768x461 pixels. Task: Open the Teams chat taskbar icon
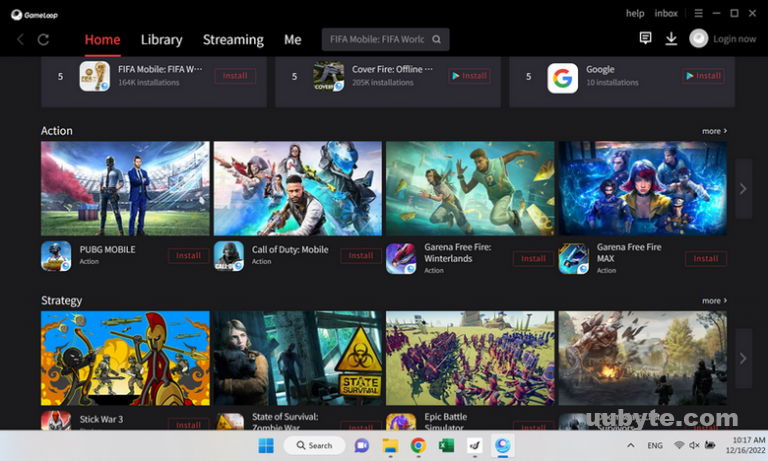361,446
